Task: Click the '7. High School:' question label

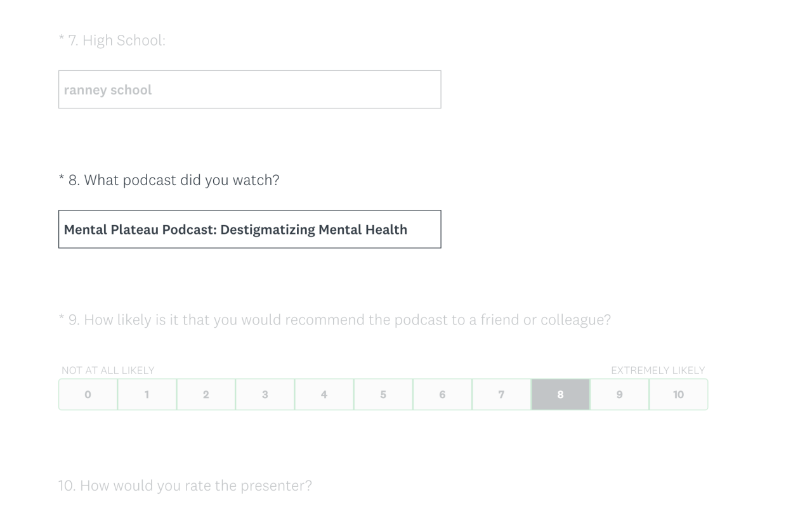Action: point(116,41)
